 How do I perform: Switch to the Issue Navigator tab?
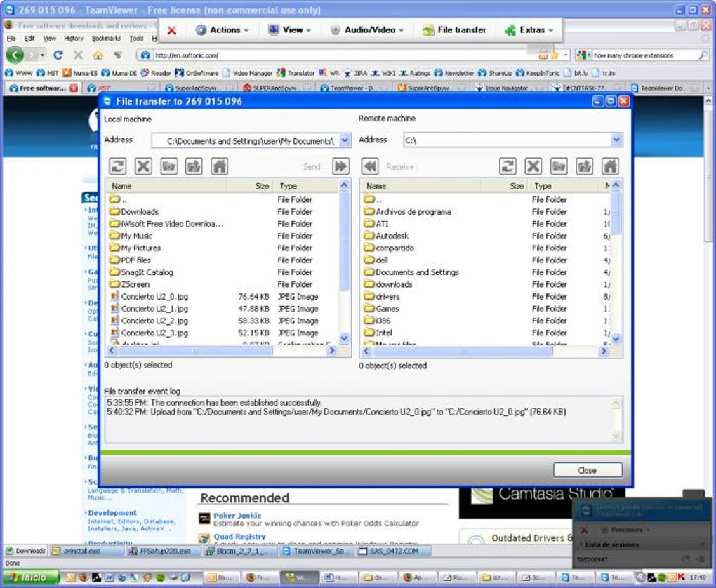click(505, 88)
